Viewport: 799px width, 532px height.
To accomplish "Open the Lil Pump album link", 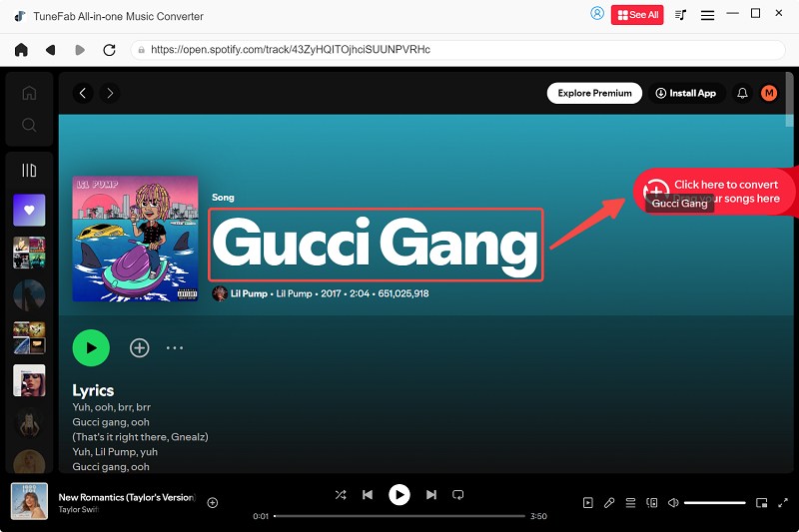I will coord(294,293).
